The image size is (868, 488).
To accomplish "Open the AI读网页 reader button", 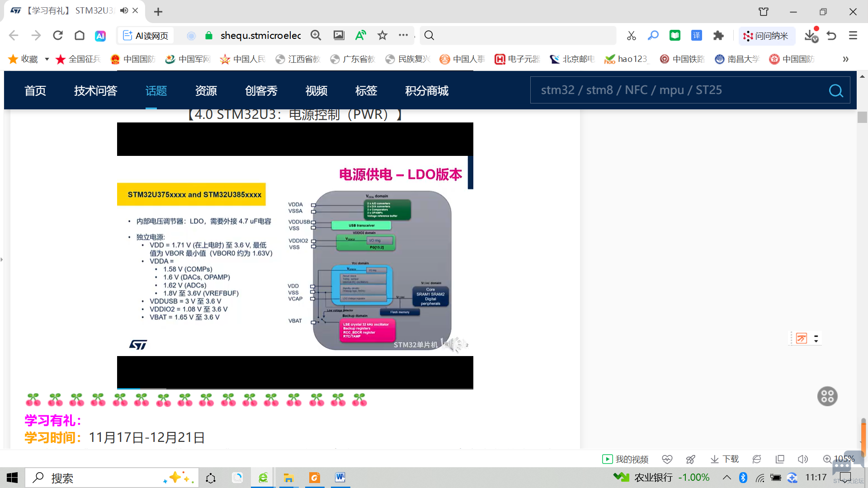I will point(146,35).
